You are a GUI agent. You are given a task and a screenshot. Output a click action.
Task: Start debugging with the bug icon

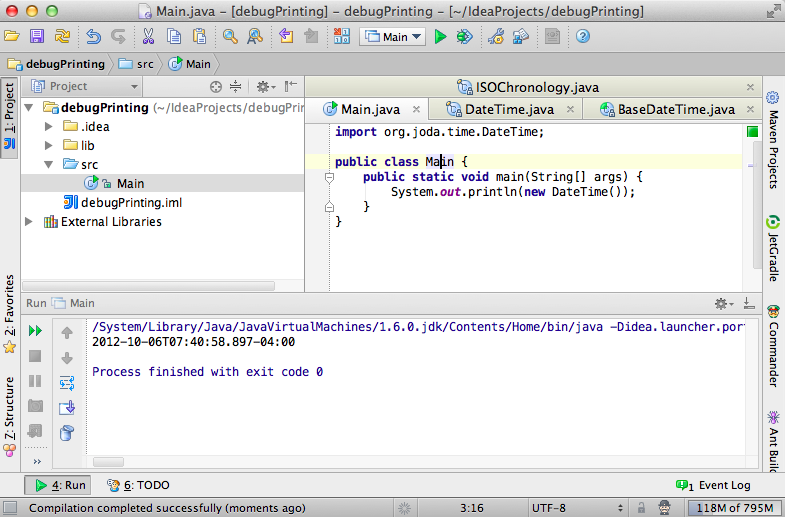point(464,37)
